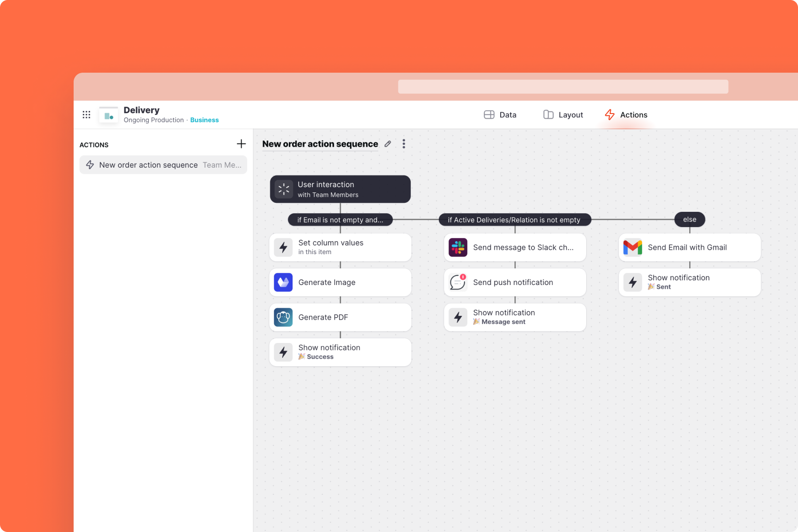Click the else condition pill
798x532 pixels.
click(x=689, y=219)
